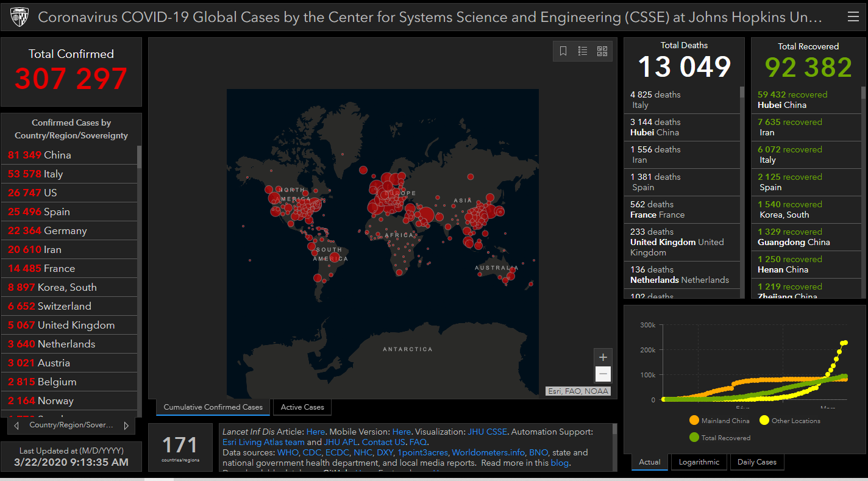Open the FAQ link
The image size is (868, 481).
418,442
